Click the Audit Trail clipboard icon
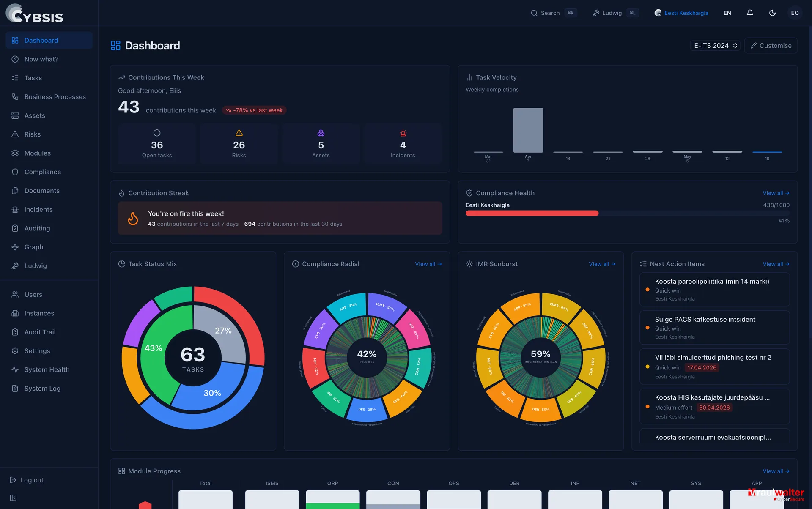Screen dimensions: 812x509 point(15,332)
